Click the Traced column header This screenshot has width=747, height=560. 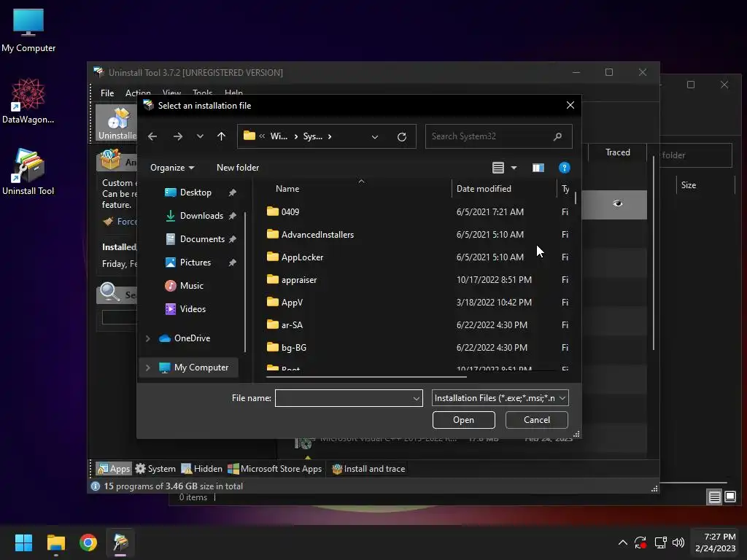coord(618,152)
